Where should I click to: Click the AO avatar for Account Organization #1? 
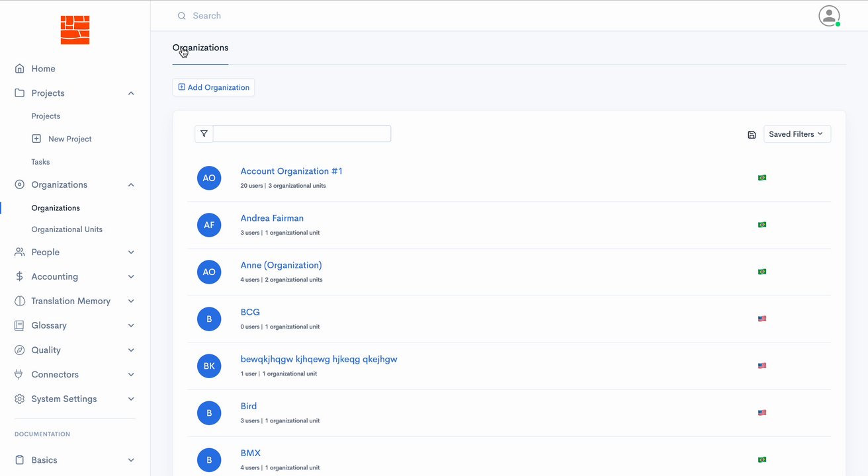(209, 178)
